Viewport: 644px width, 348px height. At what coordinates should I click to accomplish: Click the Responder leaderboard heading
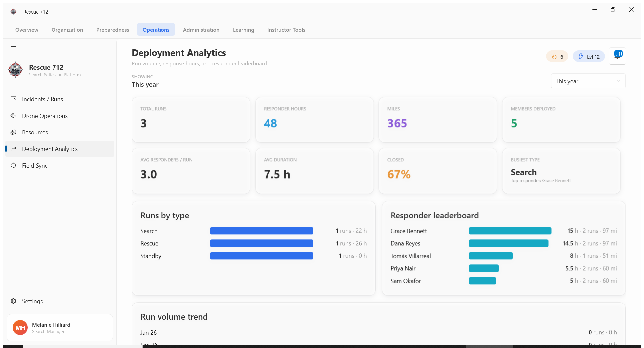(435, 215)
